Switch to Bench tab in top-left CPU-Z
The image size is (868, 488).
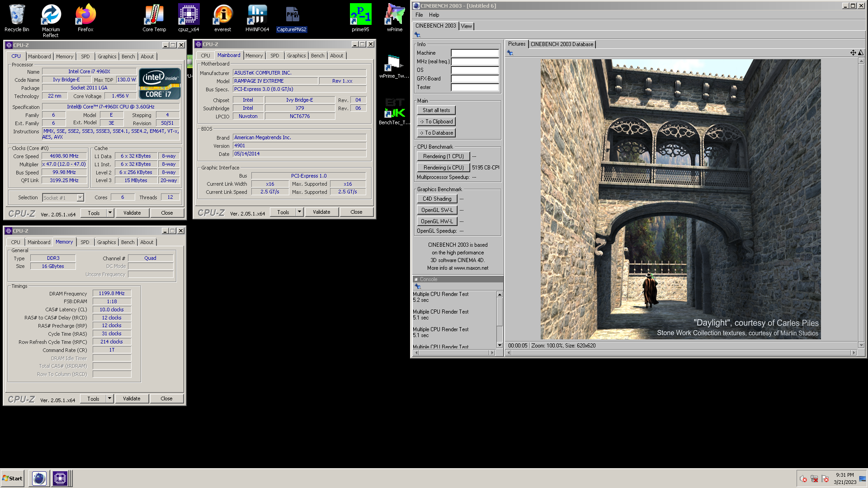point(128,56)
